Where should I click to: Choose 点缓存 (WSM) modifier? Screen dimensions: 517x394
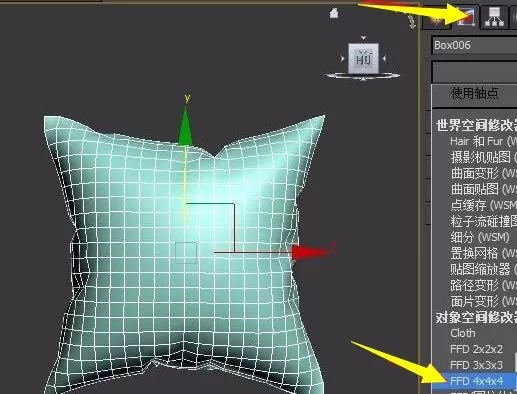483,205
